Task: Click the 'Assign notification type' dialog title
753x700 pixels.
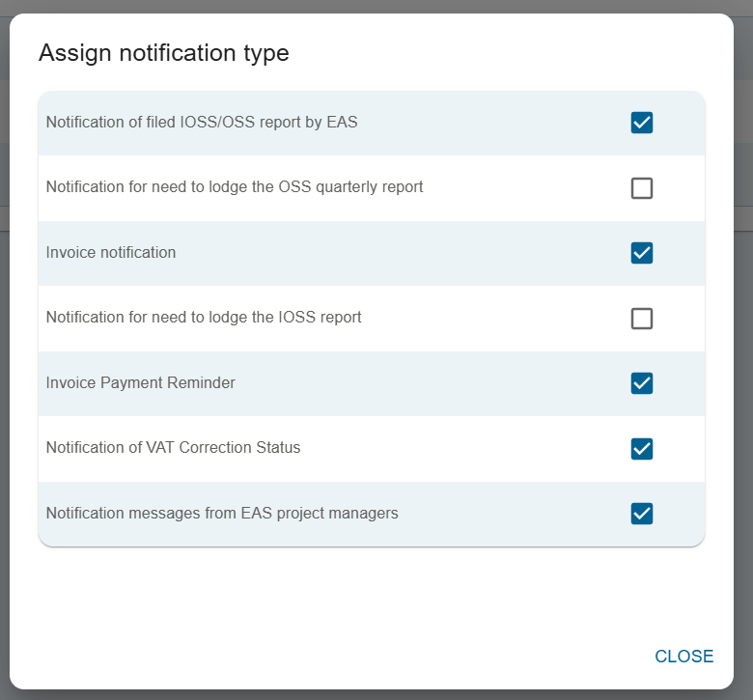Action: point(164,53)
